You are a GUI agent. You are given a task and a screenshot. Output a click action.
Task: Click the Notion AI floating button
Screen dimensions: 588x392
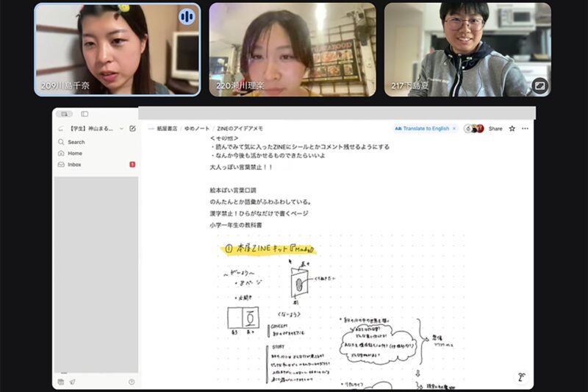(521, 377)
